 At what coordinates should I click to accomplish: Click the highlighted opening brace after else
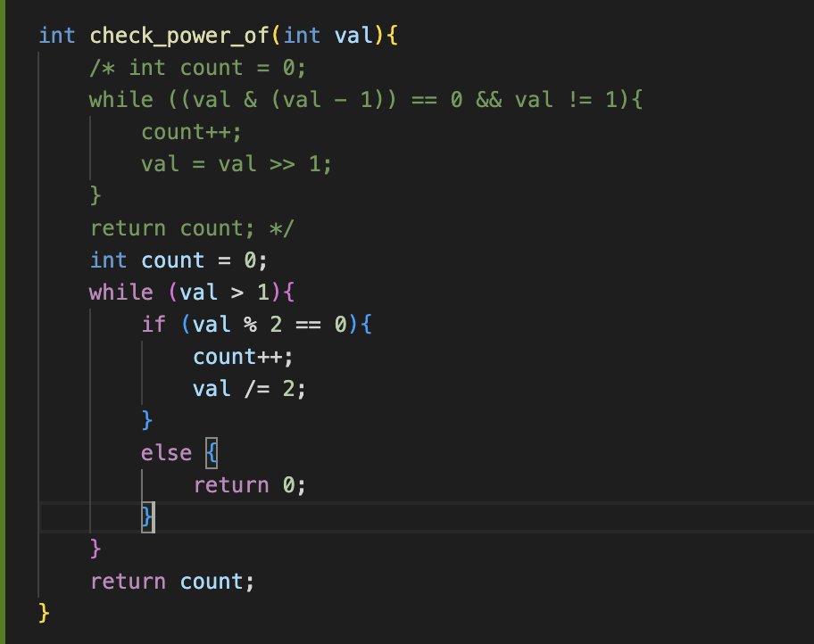[212, 453]
